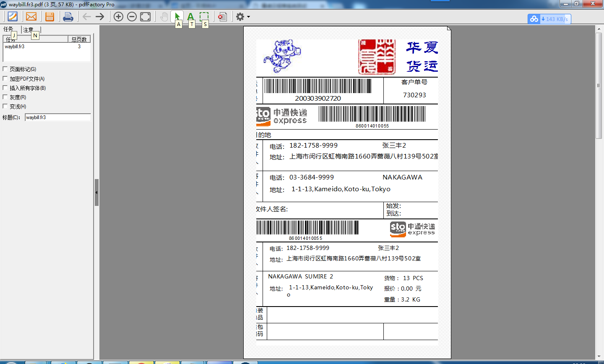Click top barcode number 860014010055
604x364 pixels.
pyautogui.click(x=372, y=126)
